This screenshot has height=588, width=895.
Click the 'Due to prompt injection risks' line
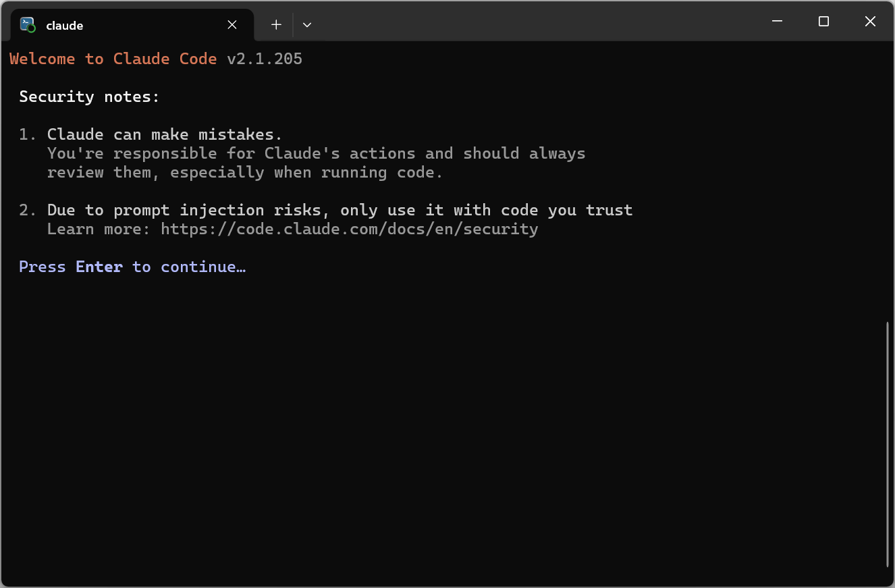[340, 210]
